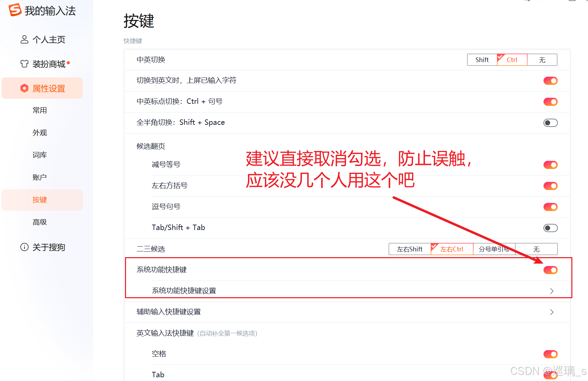This screenshot has width=588, height=381.
Task: Choose 分号单引号 for 二三候选
Action: point(494,249)
